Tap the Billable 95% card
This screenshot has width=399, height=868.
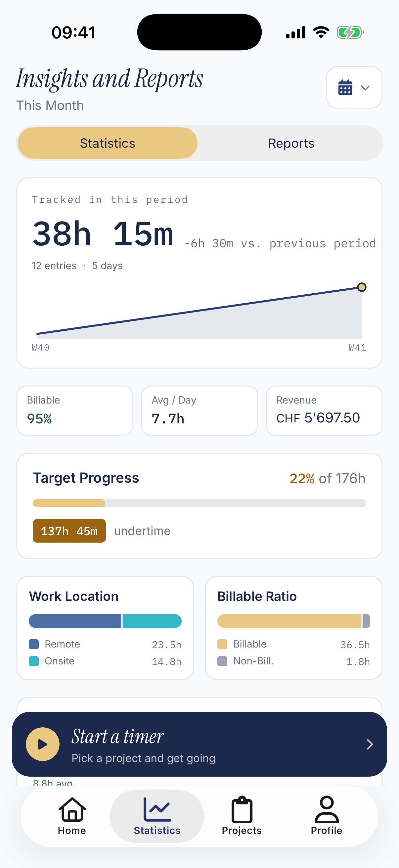point(75,410)
